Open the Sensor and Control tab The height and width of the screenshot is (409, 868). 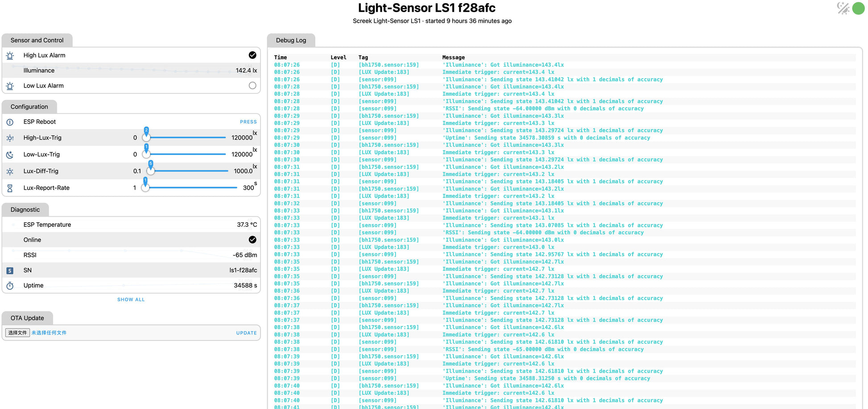point(37,40)
